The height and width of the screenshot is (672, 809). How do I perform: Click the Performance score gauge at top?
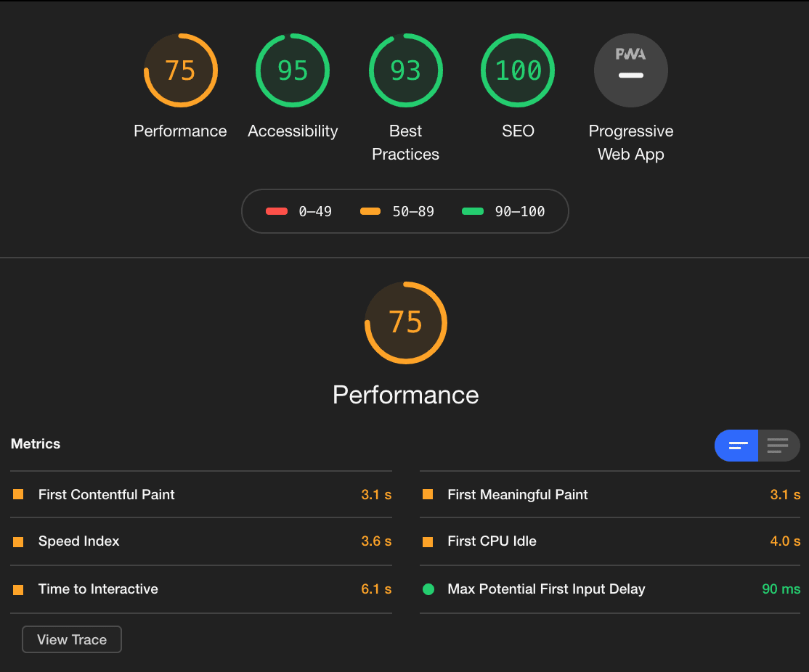pos(180,70)
